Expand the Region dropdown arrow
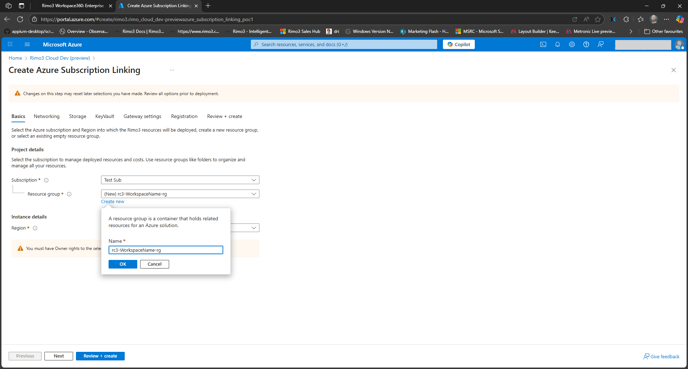Image resolution: width=688 pixels, height=369 pixels. point(254,228)
